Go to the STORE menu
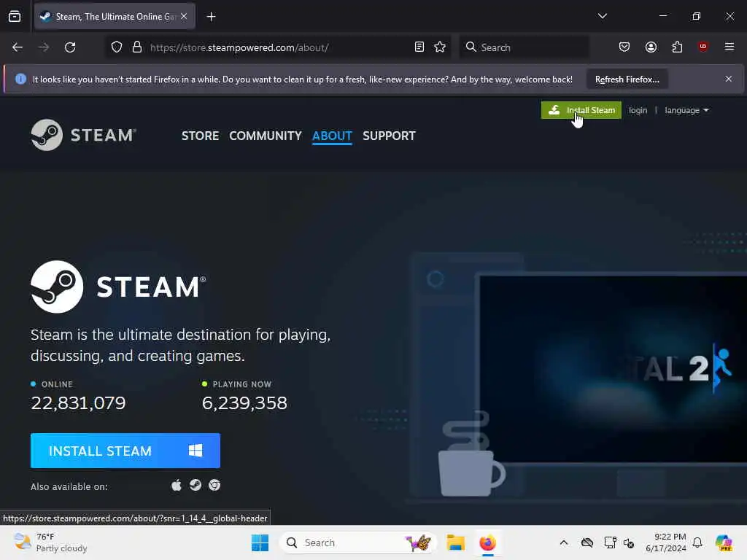Viewport: 747px width, 560px height. [200, 136]
